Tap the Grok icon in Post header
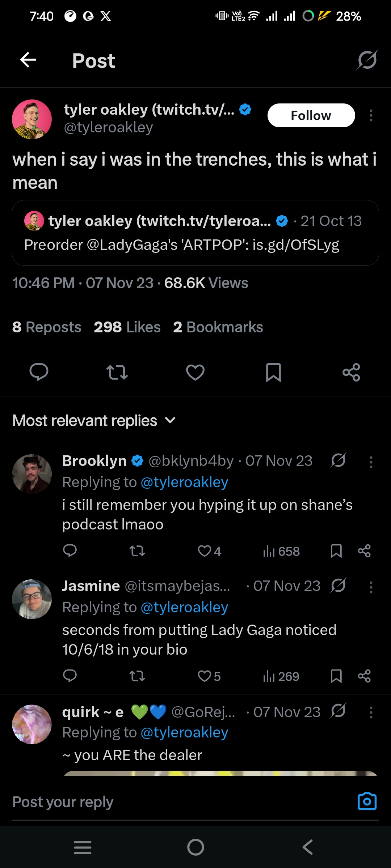The height and width of the screenshot is (868, 391). pyautogui.click(x=367, y=60)
